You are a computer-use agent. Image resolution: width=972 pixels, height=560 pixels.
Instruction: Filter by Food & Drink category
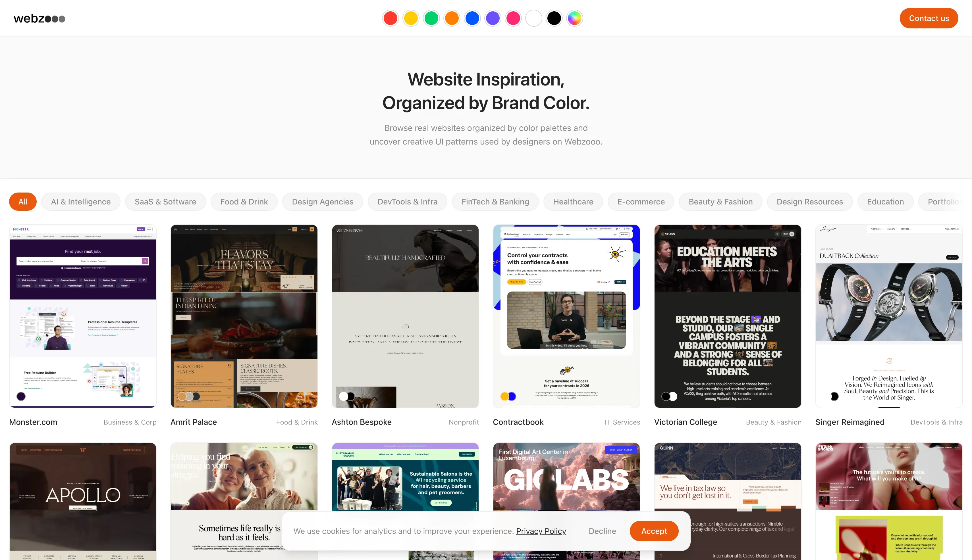[x=244, y=202]
